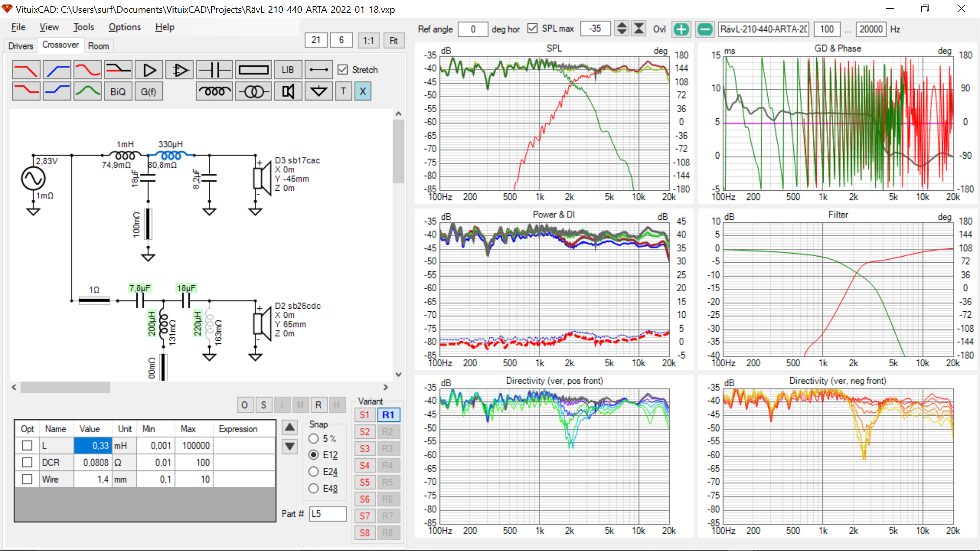Insert the black-and-red line filter block
The height and width of the screenshot is (551, 980).
tap(118, 70)
